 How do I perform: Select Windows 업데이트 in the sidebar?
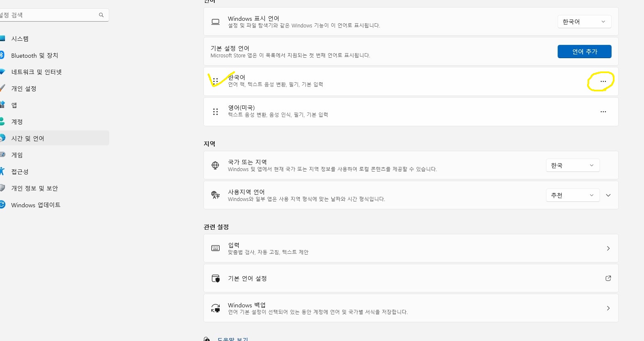pyautogui.click(x=36, y=205)
